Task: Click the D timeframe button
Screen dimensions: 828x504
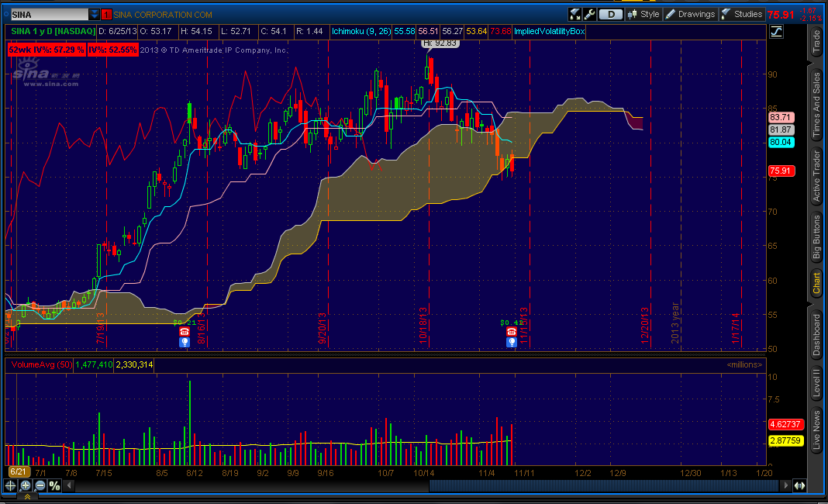Action: pyautogui.click(x=610, y=14)
